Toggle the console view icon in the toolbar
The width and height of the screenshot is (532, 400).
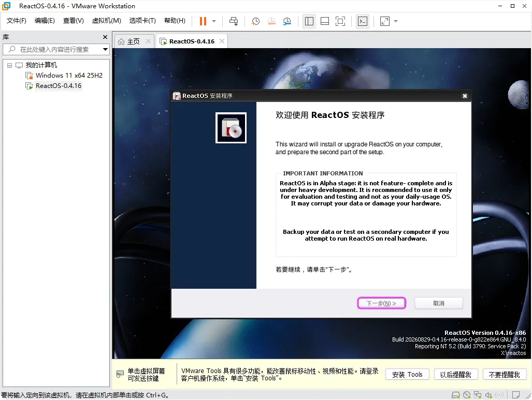click(x=363, y=21)
